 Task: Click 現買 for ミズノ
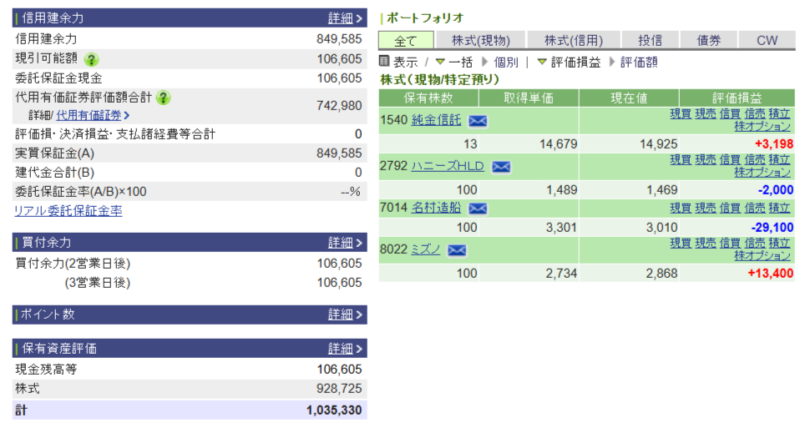tap(681, 243)
